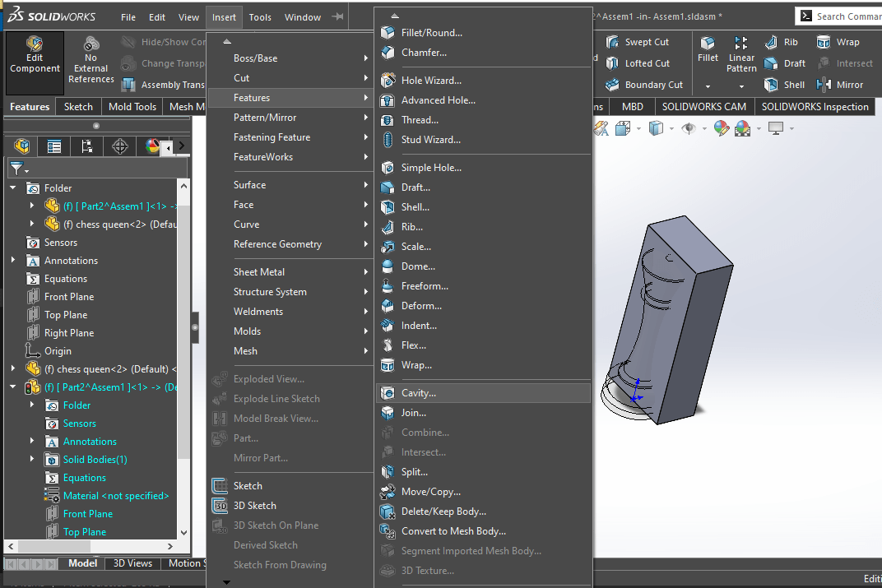Click the tree's vertical scrollbar down arrow
The width and height of the screenshot is (882, 588).
click(x=183, y=532)
